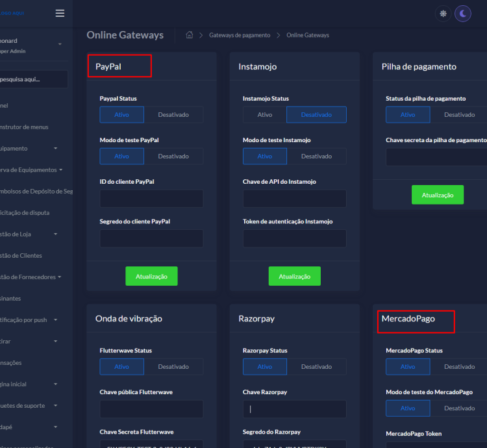Open Construtor de menus in sidebar
This screenshot has width=487, height=448.
[x=25, y=127]
